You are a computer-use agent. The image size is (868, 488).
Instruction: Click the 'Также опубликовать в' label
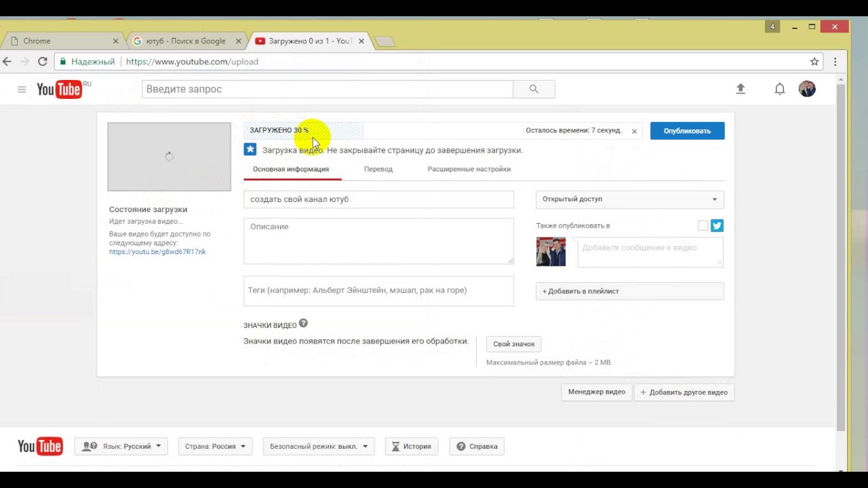click(573, 226)
